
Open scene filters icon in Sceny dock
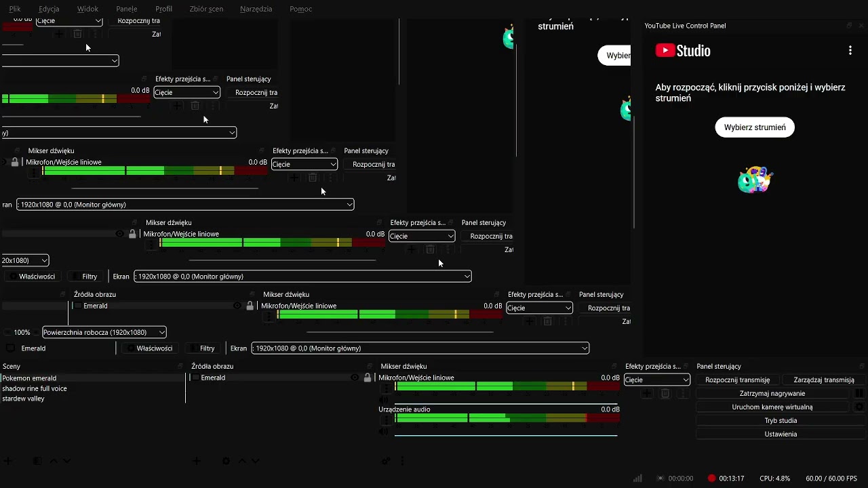[x=37, y=461]
